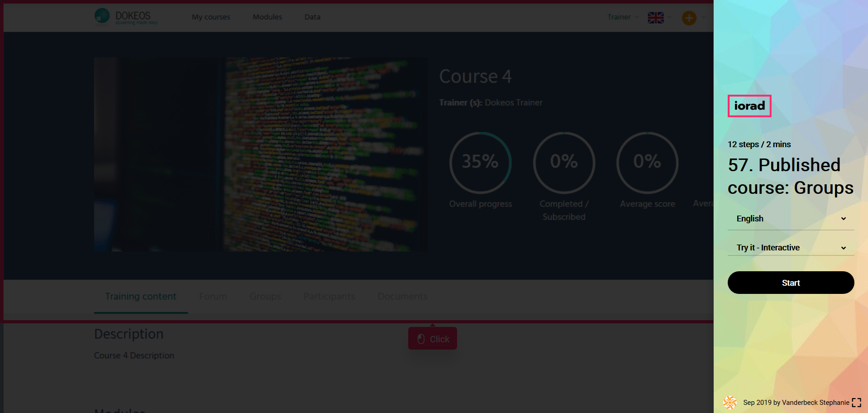Click the mouse icon in the Click tooltip
Screen dimensions: 868x413
[421, 339]
